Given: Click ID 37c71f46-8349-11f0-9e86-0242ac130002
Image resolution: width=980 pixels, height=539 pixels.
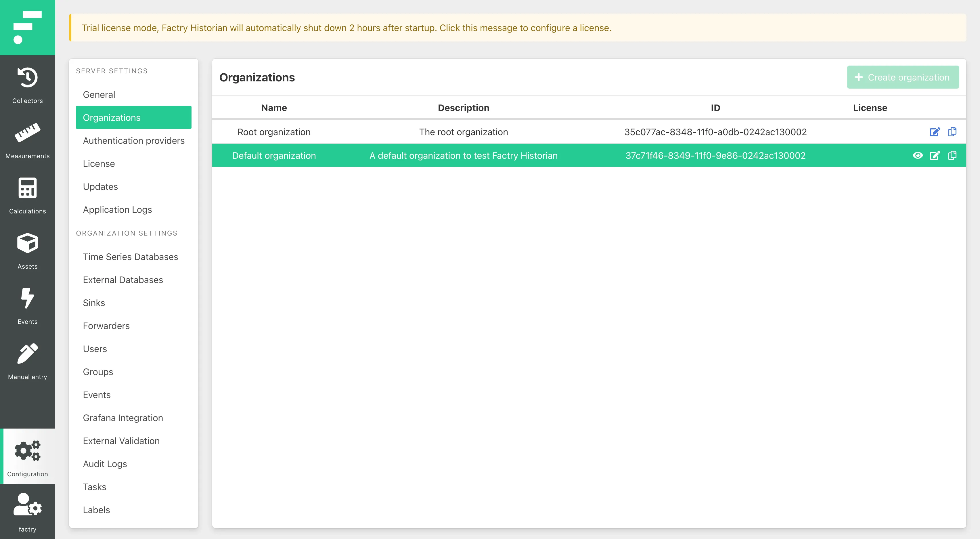Looking at the screenshot, I should [715, 156].
